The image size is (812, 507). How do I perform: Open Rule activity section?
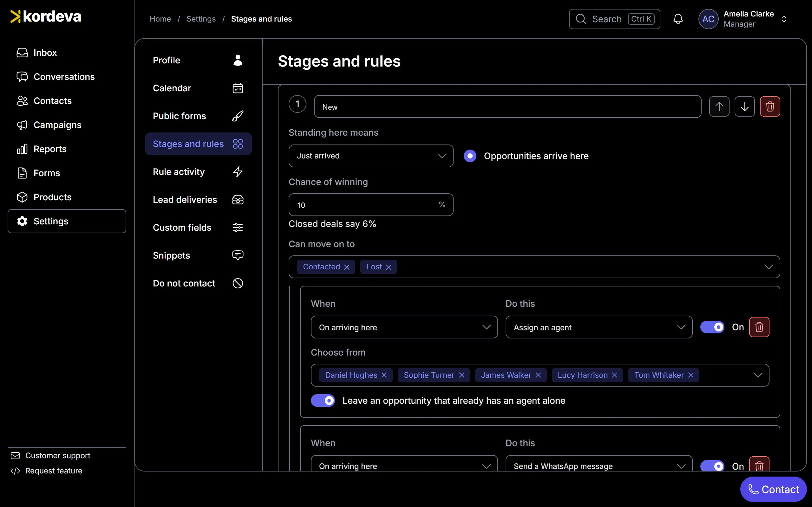(x=198, y=172)
